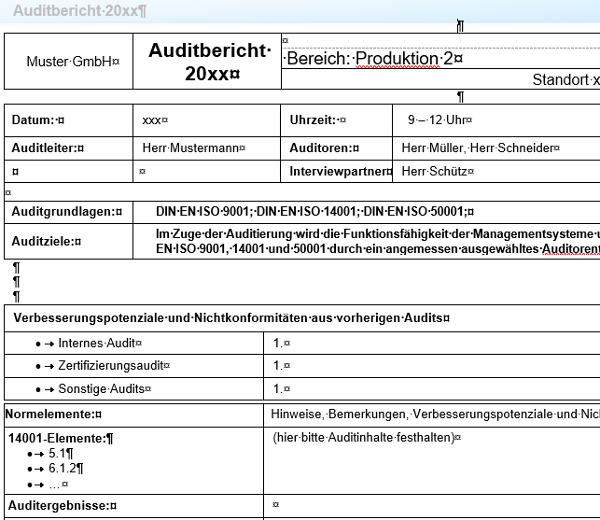The height and width of the screenshot is (520, 600).
Task: Click the entry cell beside Sonstige Audits
Action: [x=430, y=388]
